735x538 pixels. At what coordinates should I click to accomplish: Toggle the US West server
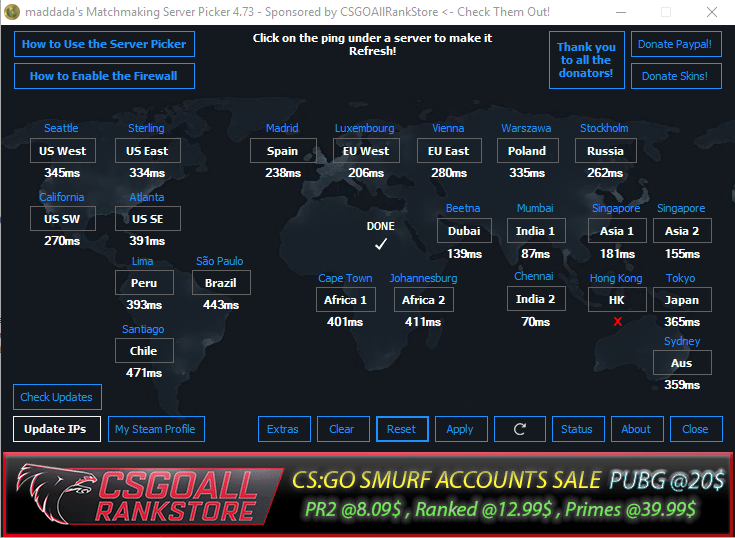pyautogui.click(x=63, y=150)
